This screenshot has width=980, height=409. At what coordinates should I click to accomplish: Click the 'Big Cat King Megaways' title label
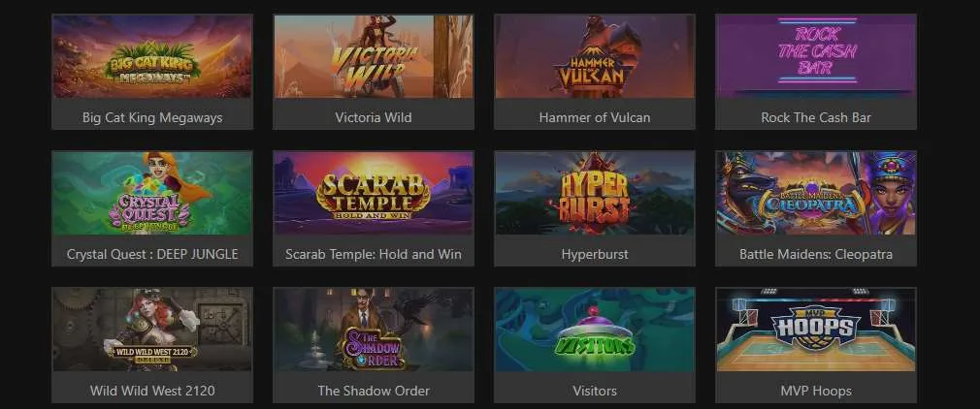[152, 117]
